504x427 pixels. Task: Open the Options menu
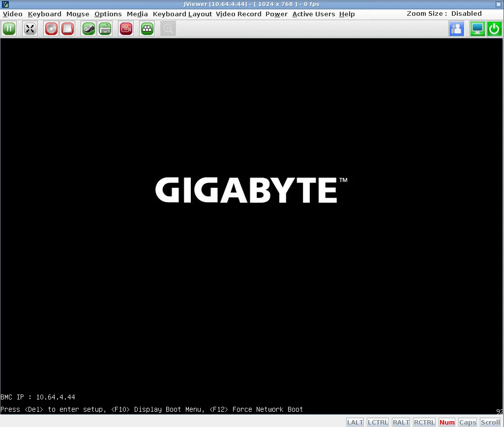tap(108, 14)
